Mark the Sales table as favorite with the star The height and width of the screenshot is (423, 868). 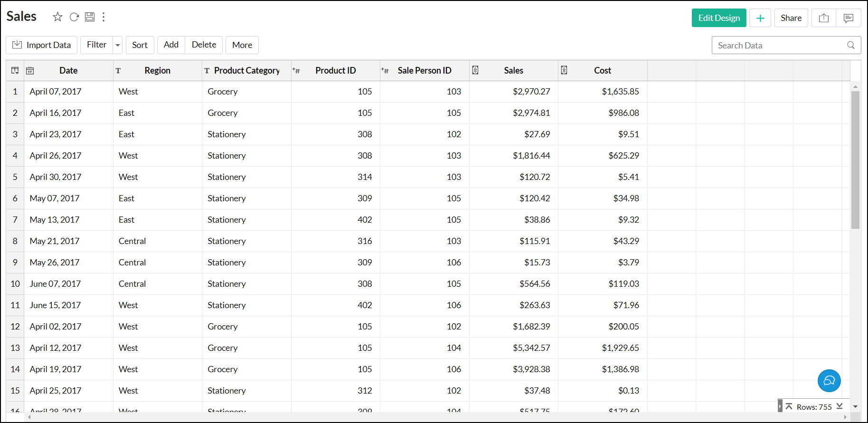(57, 17)
